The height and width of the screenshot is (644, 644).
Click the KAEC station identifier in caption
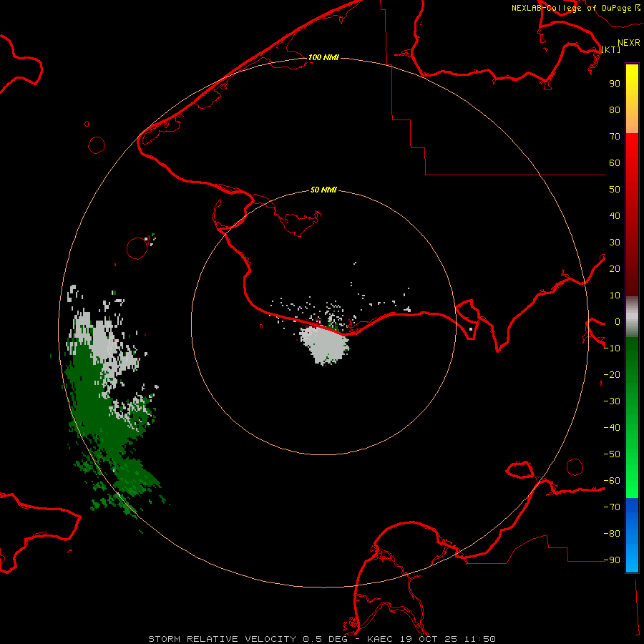379,639
